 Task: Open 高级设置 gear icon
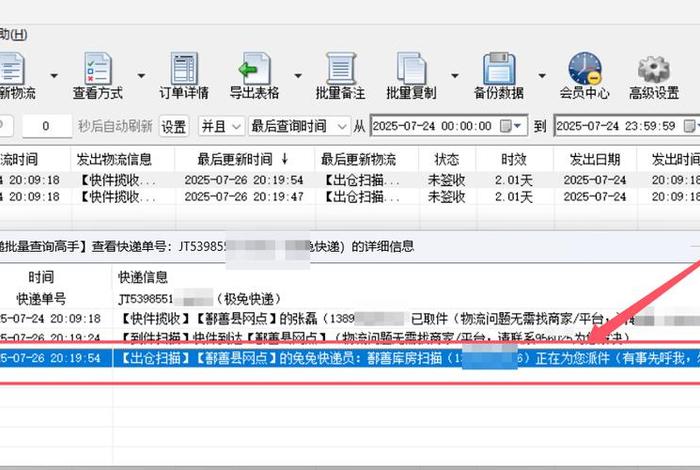pyautogui.click(x=654, y=69)
